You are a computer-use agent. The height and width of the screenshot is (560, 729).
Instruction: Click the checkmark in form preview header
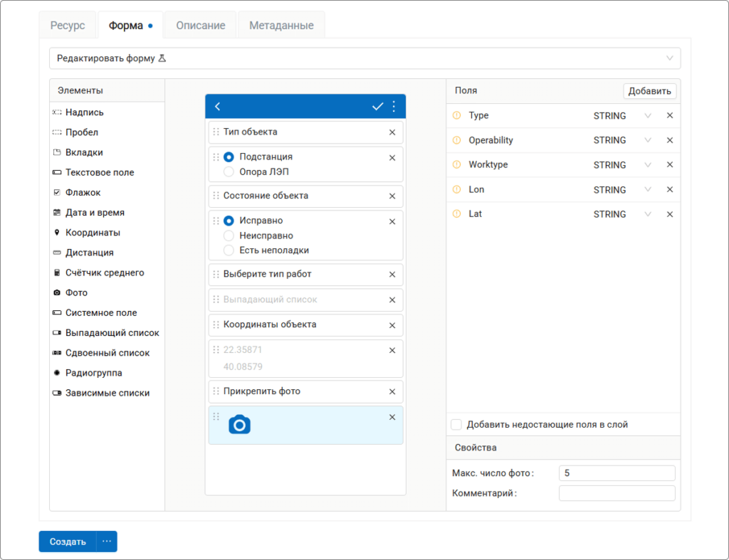pos(377,107)
